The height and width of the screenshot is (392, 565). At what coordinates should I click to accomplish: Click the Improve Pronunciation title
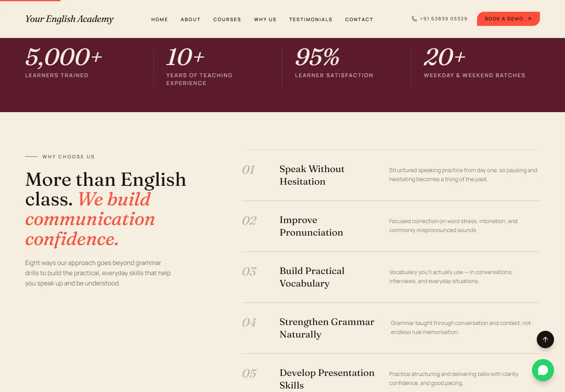click(x=312, y=226)
